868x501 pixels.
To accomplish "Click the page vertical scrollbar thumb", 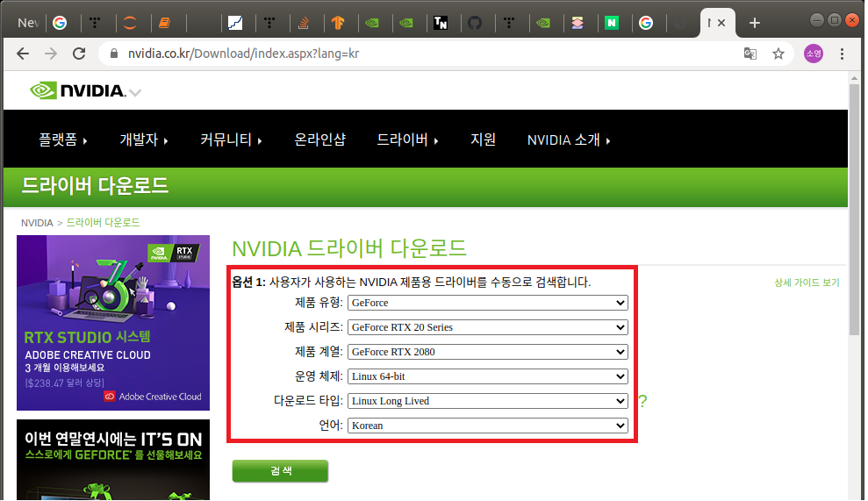I will point(854,209).
